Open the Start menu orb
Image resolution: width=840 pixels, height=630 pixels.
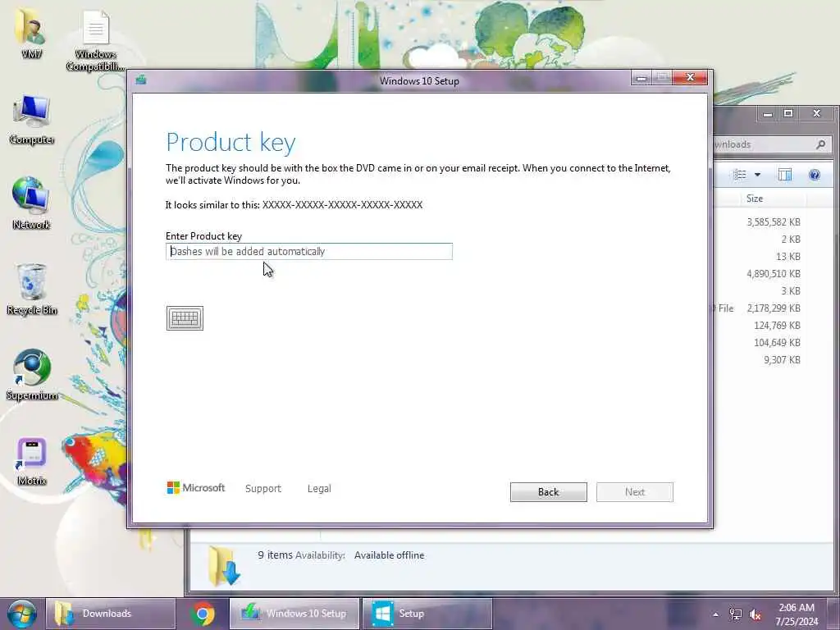(x=22, y=614)
